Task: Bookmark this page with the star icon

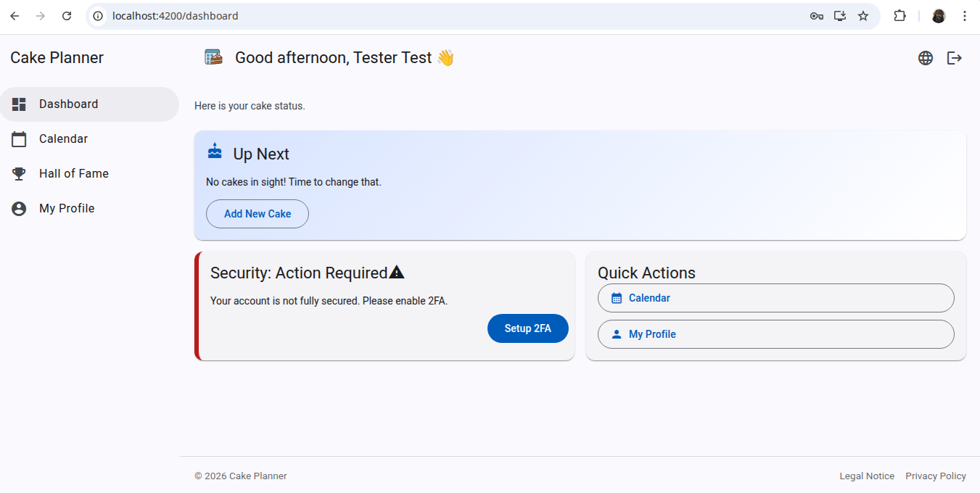Action: 863,16
